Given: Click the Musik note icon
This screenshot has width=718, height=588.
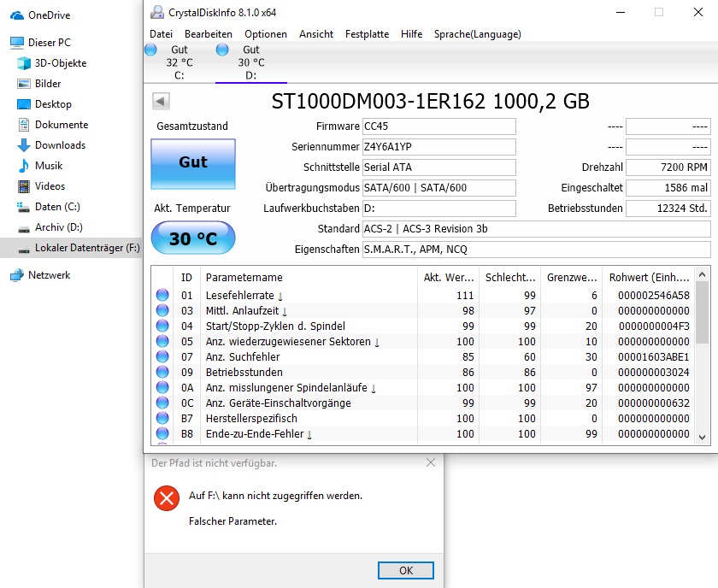Looking at the screenshot, I should coord(24,166).
